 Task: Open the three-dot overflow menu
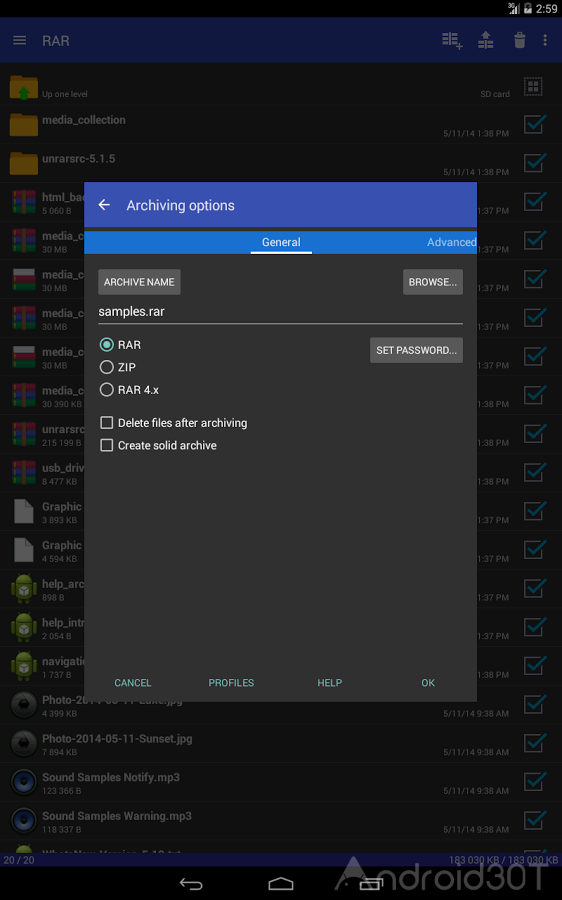click(x=545, y=40)
